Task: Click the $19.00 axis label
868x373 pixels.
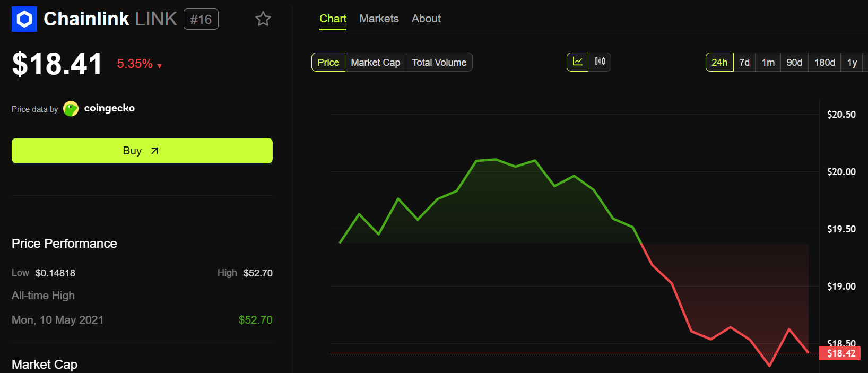Action: pyautogui.click(x=841, y=287)
